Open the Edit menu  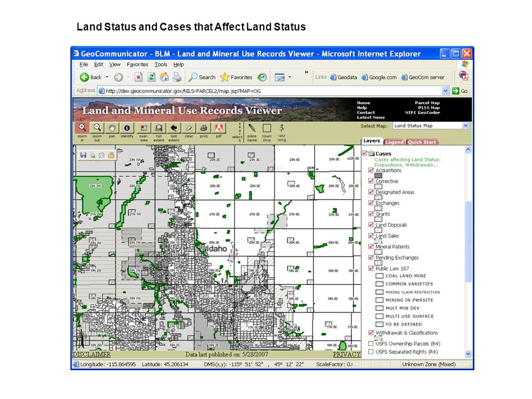99,64
